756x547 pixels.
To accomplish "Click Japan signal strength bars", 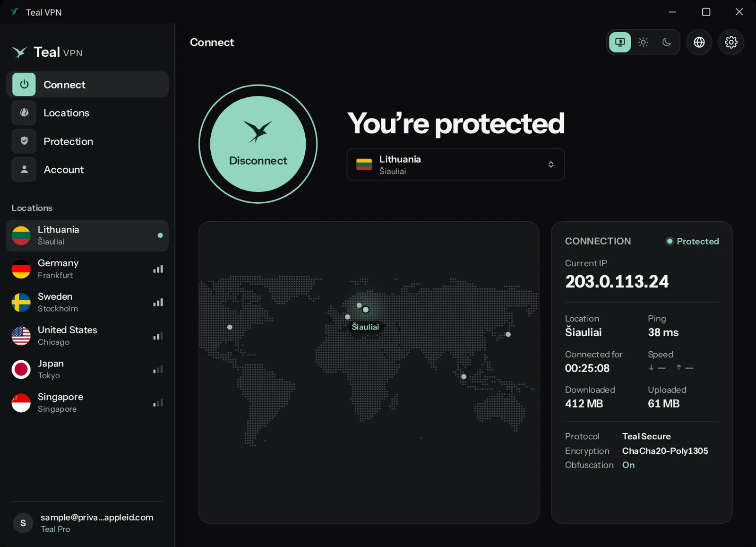I will 158,370.
